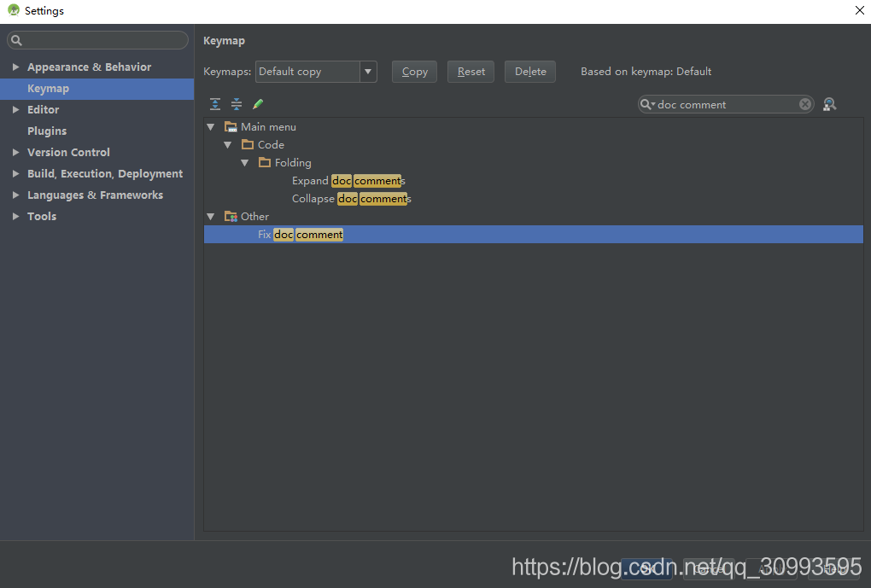Image resolution: width=871 pixels, height=588 pixels.
Task: Clear the doc comment search text
Action: coord(805,104)
